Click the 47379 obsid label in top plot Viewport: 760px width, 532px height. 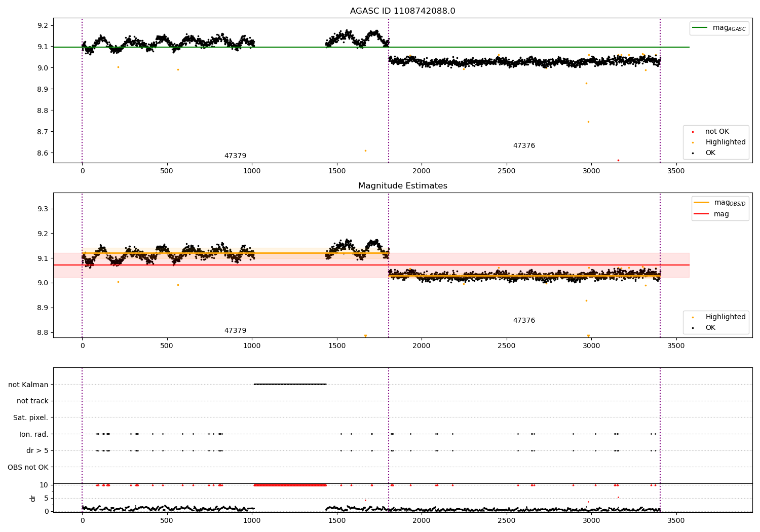(235, 156)
